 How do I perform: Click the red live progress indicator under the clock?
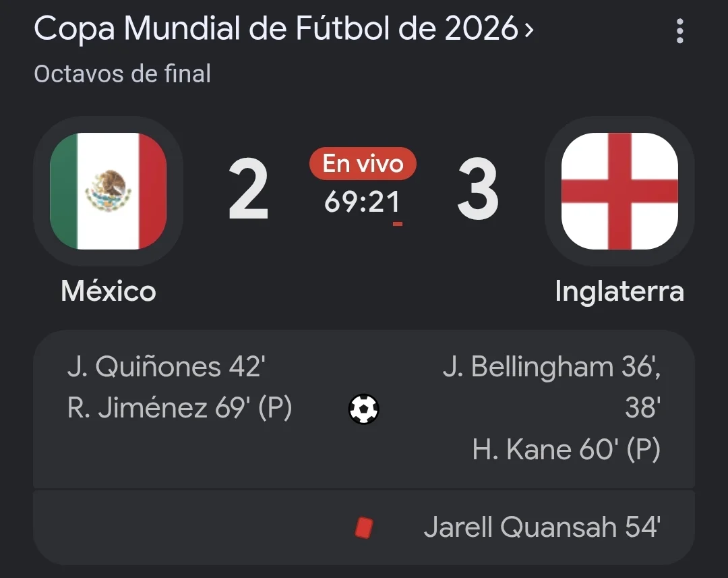[398, 224]
